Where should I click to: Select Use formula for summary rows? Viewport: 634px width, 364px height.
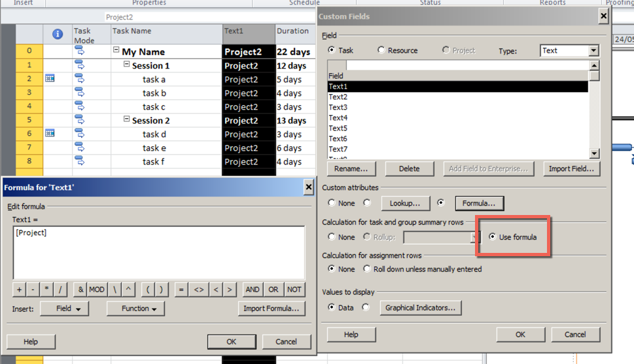pyautogui.click(x=492, y=237)
